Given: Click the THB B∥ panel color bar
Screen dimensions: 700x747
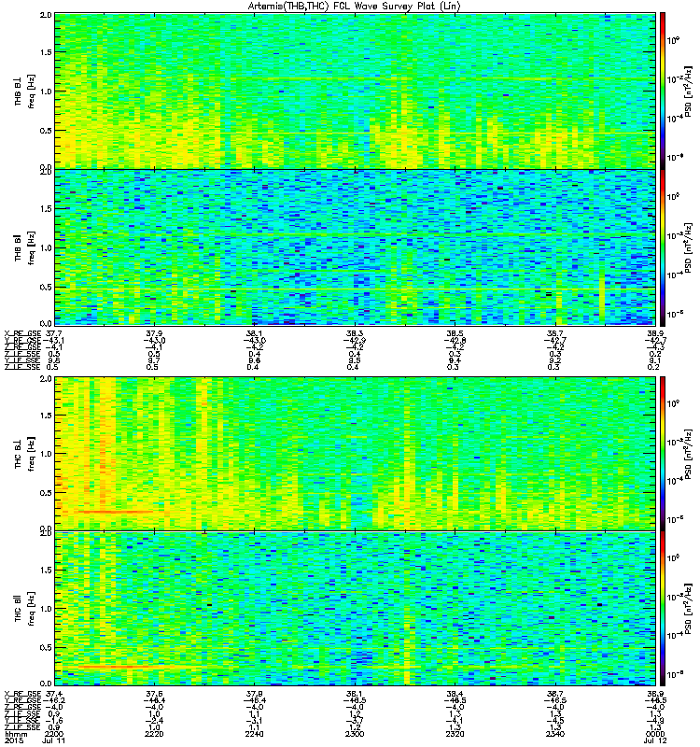Looking at the screenshot, I should coord(663,247).
